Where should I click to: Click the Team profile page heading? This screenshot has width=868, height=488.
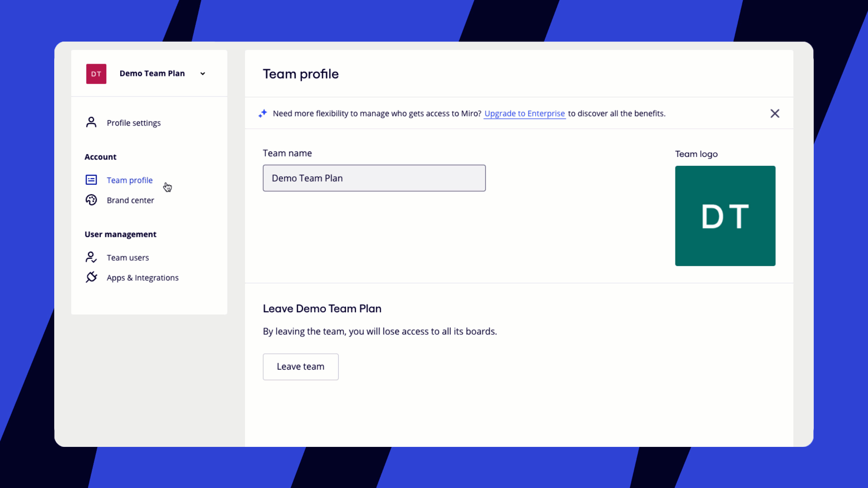tap(301, 74)
